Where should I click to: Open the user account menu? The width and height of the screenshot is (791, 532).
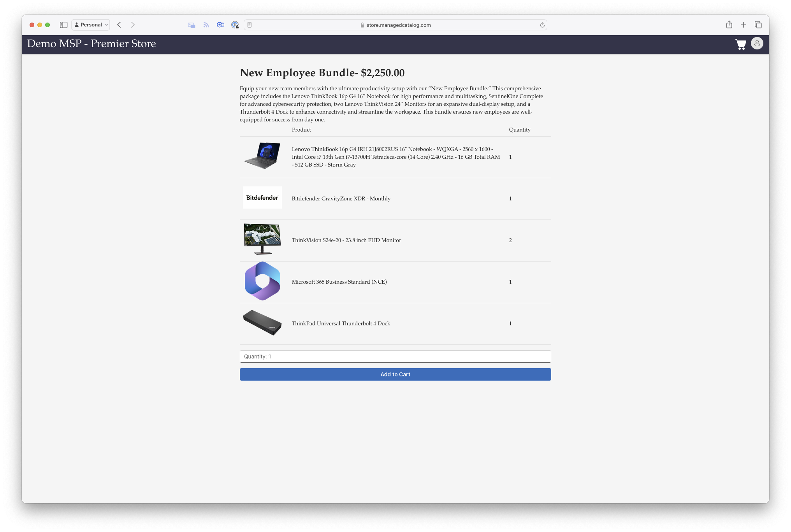(x=757, y=44)
